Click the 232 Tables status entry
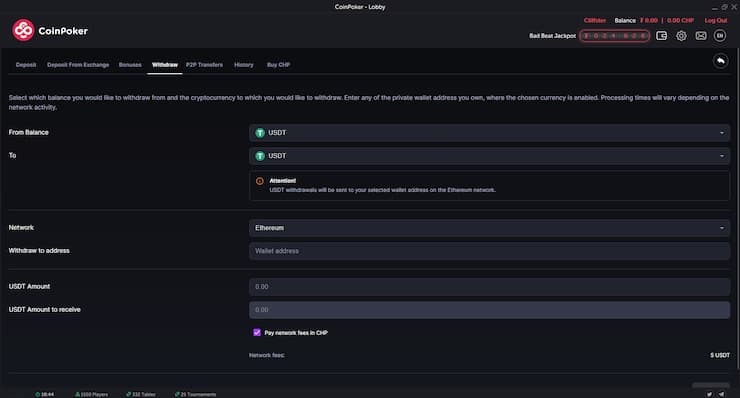 point(141,394)
